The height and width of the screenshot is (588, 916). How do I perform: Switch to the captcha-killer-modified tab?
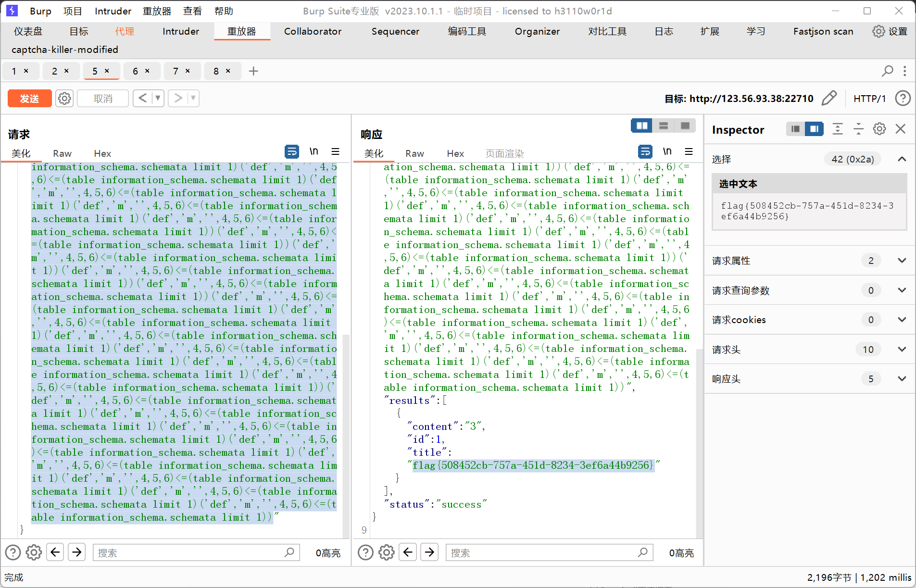coord(65,50)
